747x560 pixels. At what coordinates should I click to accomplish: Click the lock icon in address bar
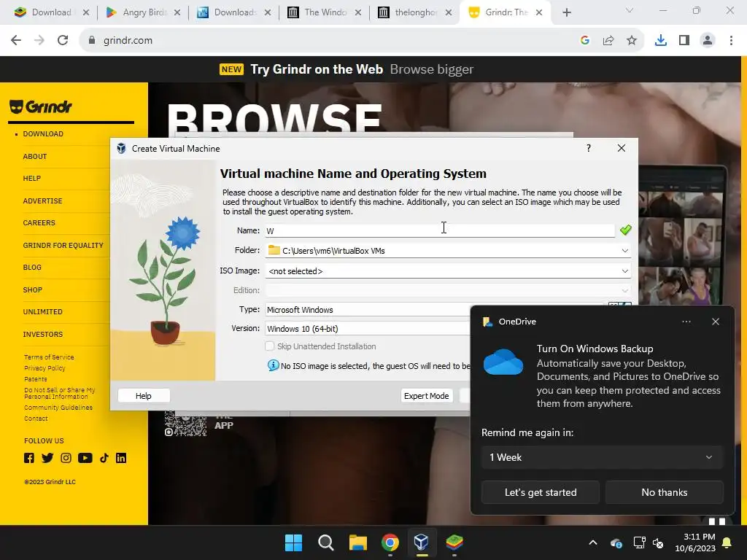[x=92, y=41]
